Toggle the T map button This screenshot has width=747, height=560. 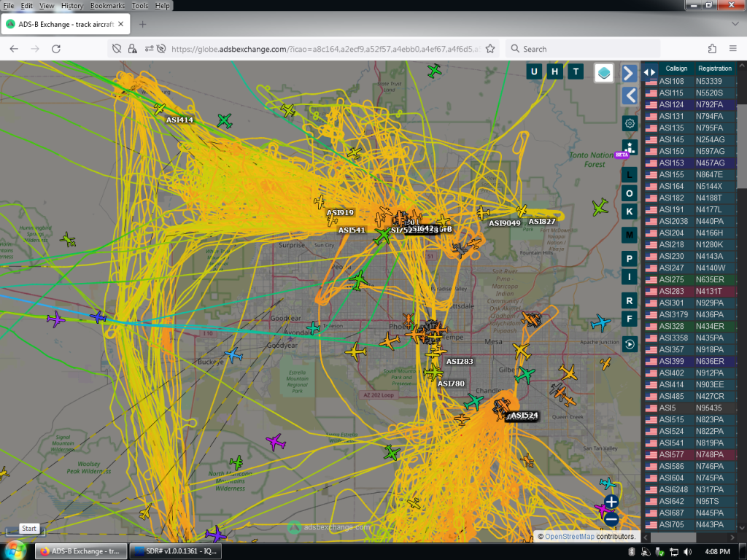(x=576, y=72)
